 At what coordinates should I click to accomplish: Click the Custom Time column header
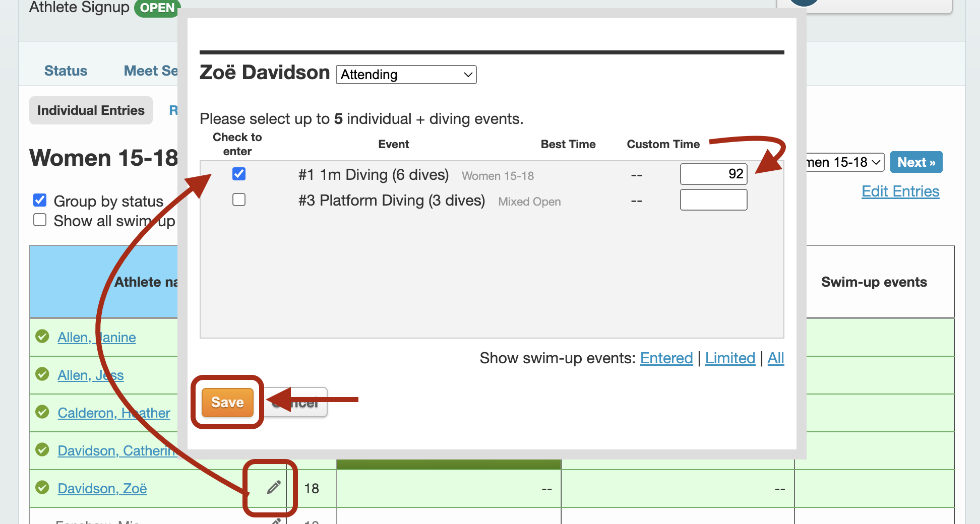click(x=663, y=144)
